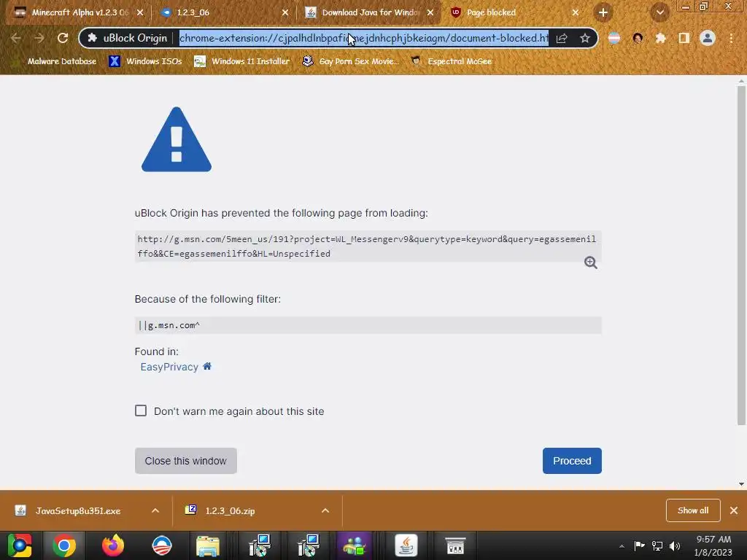Close the downloads bar

(x=734, y=510)
